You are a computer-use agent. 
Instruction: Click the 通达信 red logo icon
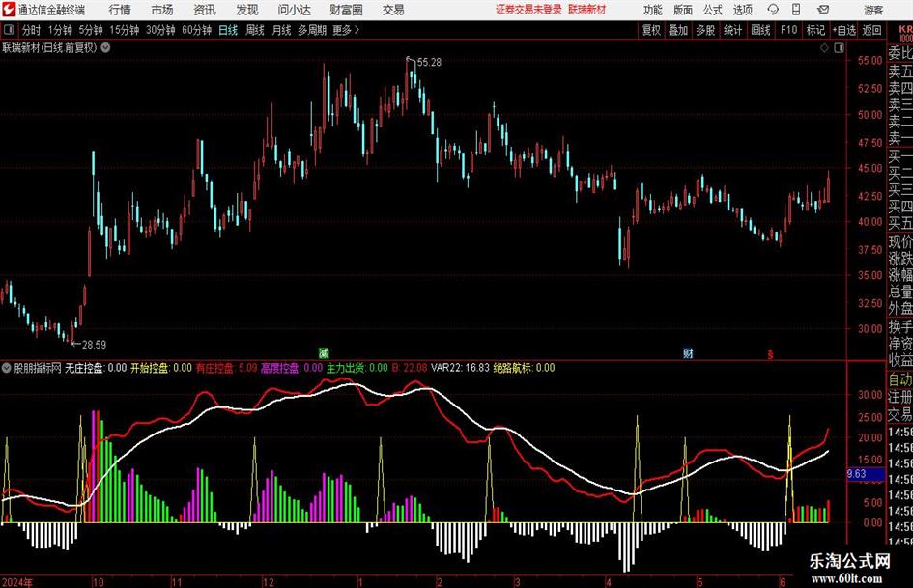pos(9,10)
